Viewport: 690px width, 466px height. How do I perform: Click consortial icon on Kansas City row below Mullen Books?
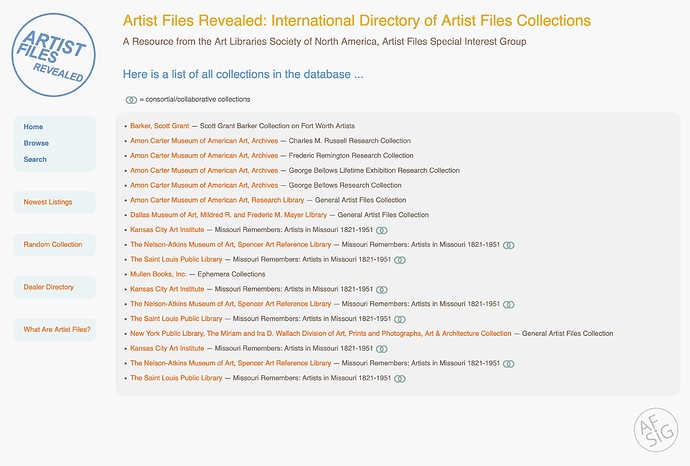(x=382, y=290)
